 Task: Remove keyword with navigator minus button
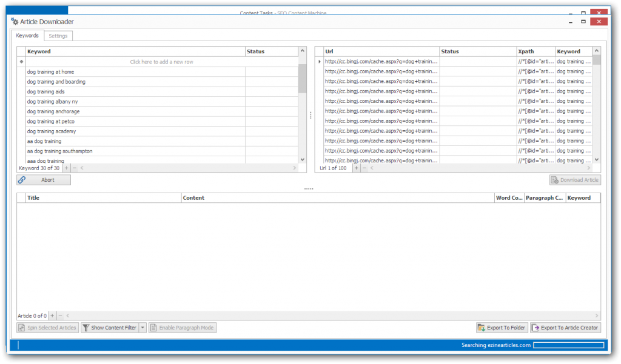(x=74, y=168)
